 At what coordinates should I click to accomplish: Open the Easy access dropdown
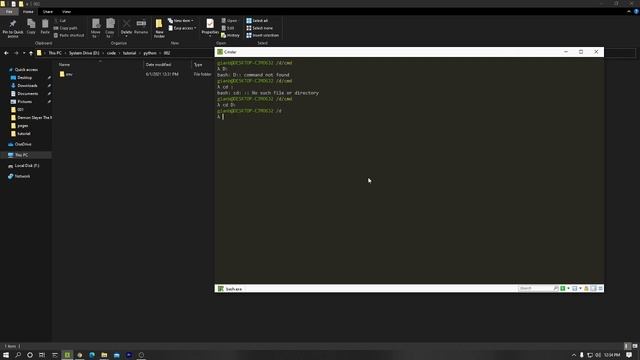click(x=182, y=28)
